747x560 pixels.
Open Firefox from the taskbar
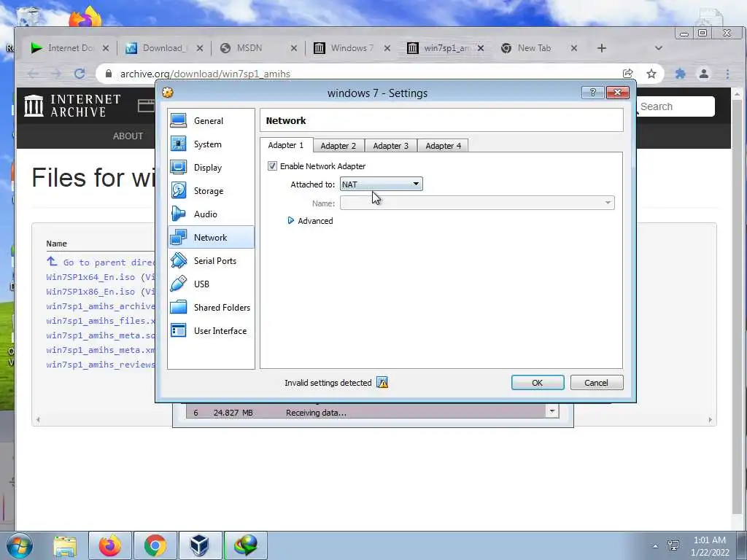point(109,545)
